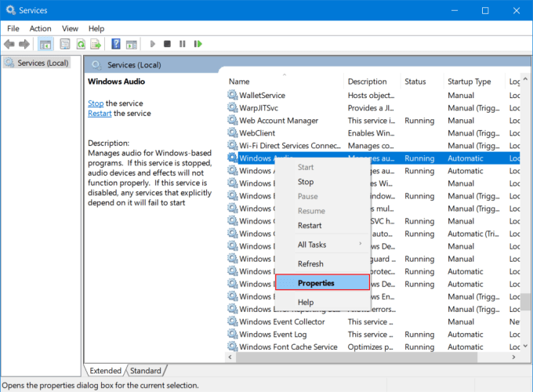This screenshot has width=533, height=392.
Task: Click the horizontal scrollbar left arrow
Action: (230, 357)
